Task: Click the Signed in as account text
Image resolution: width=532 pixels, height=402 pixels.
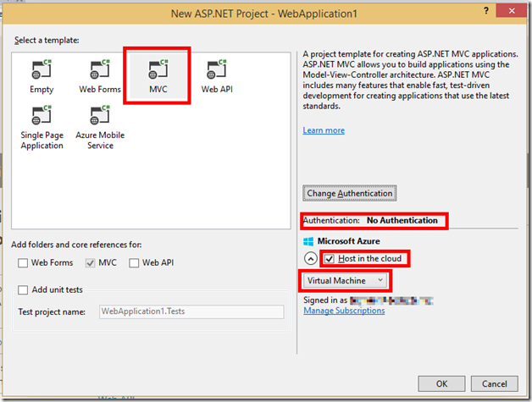Action: click(369, 300)
